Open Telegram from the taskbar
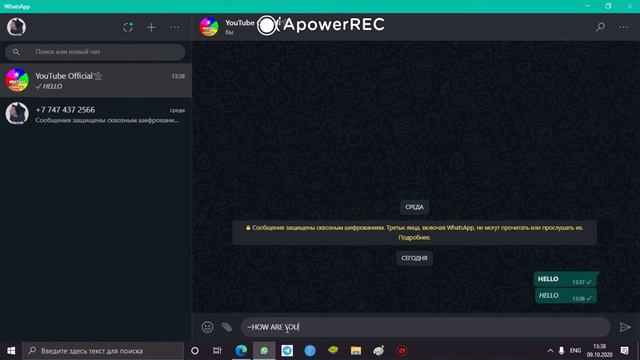The image size is (640, 360). tap(287, 351)
